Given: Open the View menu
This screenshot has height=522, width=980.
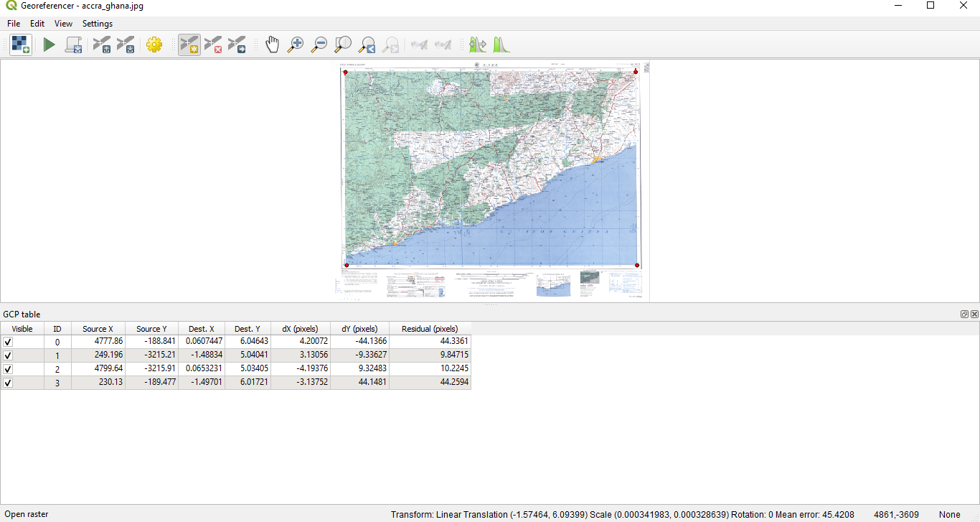Looking at the screenshot, I should [63, 24].
